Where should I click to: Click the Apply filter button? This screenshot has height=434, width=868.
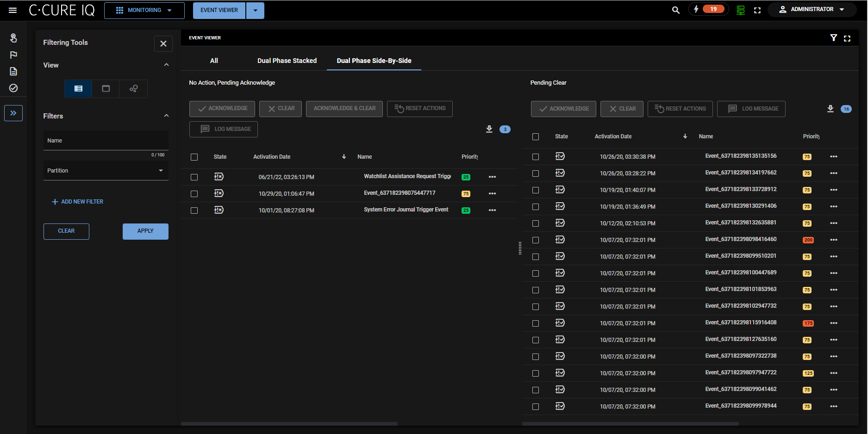[145, 231]
